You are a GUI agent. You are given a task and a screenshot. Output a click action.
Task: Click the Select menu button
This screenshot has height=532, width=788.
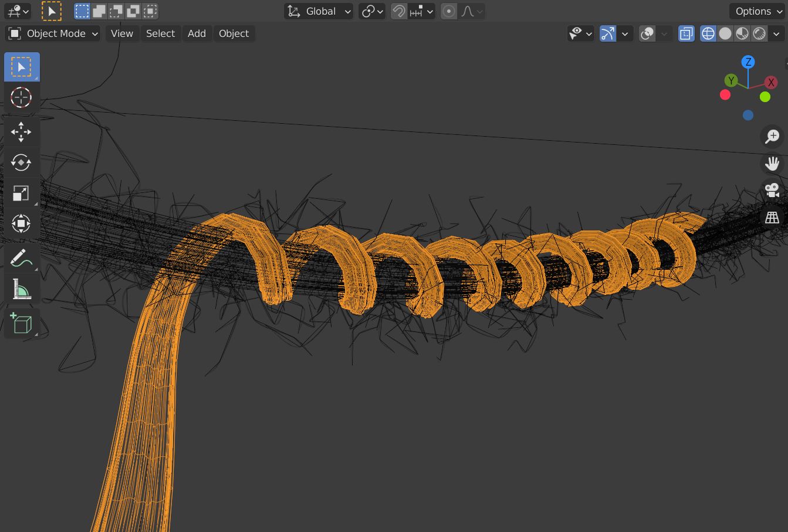click(x=160, y=34)
